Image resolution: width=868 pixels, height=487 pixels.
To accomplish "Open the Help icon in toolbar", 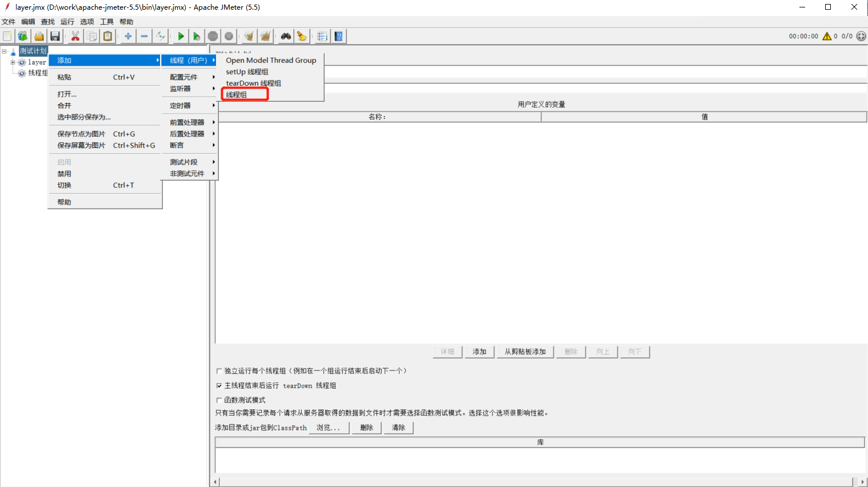I will coord(338,36).
